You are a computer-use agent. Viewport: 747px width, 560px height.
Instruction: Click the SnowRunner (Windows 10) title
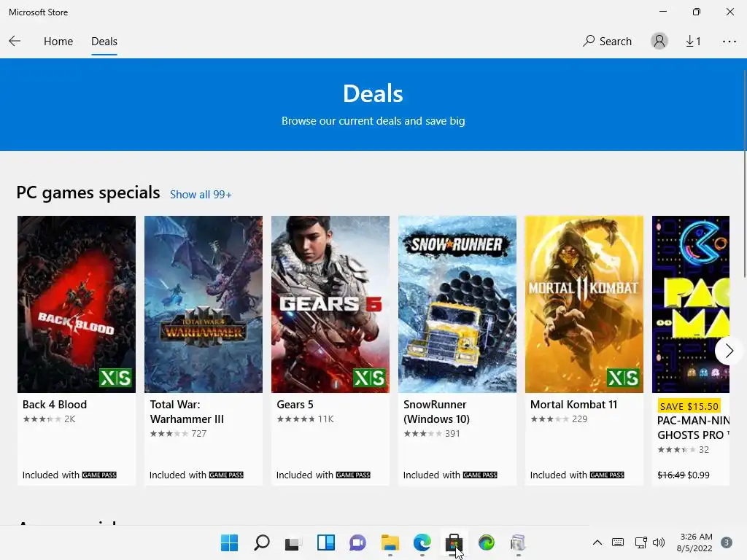tap(436, 412)
